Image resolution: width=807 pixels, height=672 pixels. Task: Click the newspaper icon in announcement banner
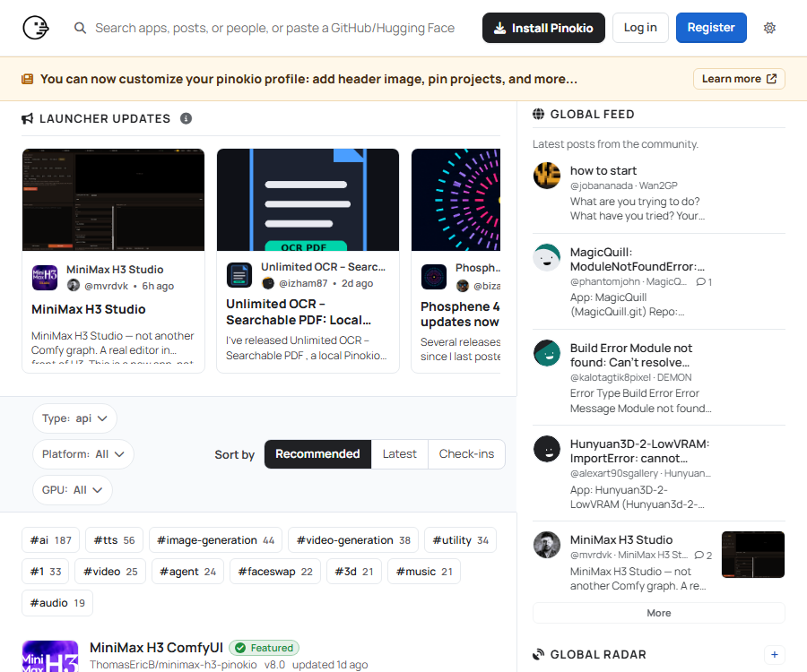tap(27, 79)
